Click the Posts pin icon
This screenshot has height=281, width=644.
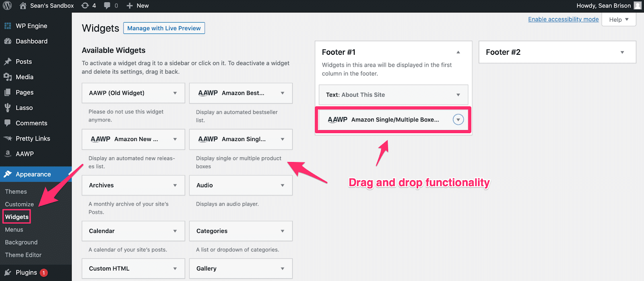[x=8, y=62]
